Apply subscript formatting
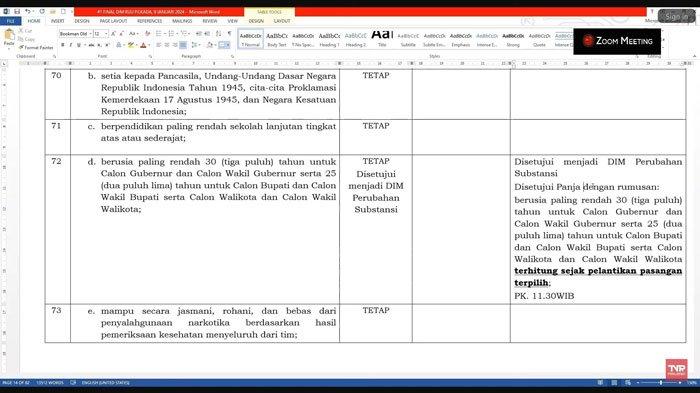This screenshot has width=700, height=393. coord(99,45)
